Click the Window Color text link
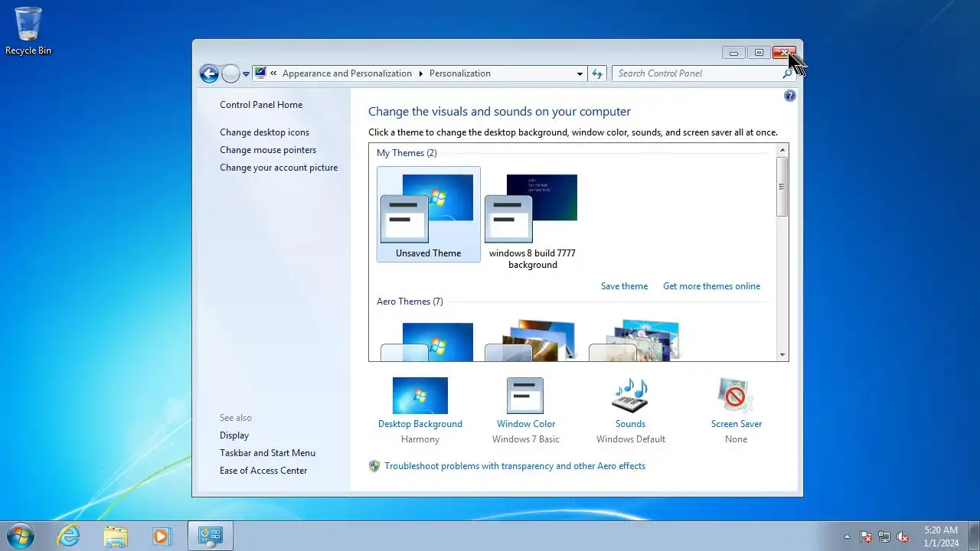The height and width of the screenshot is (551, 980). click(x=526, y=424)
